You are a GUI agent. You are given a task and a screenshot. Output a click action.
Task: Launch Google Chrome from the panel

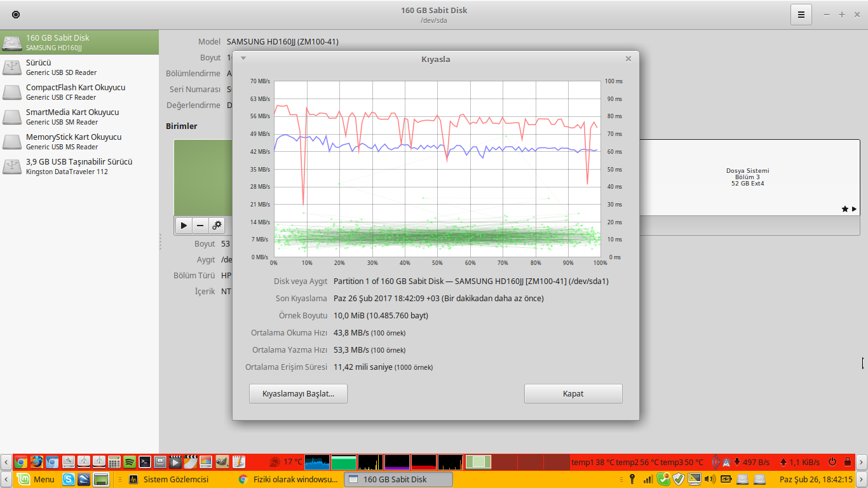pos(21,462)
